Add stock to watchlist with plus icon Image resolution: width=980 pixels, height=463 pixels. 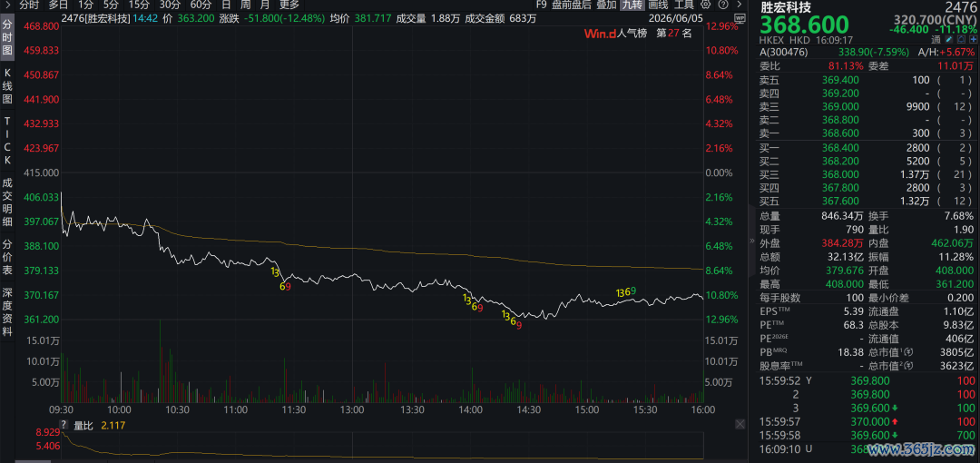coord(973,39)
